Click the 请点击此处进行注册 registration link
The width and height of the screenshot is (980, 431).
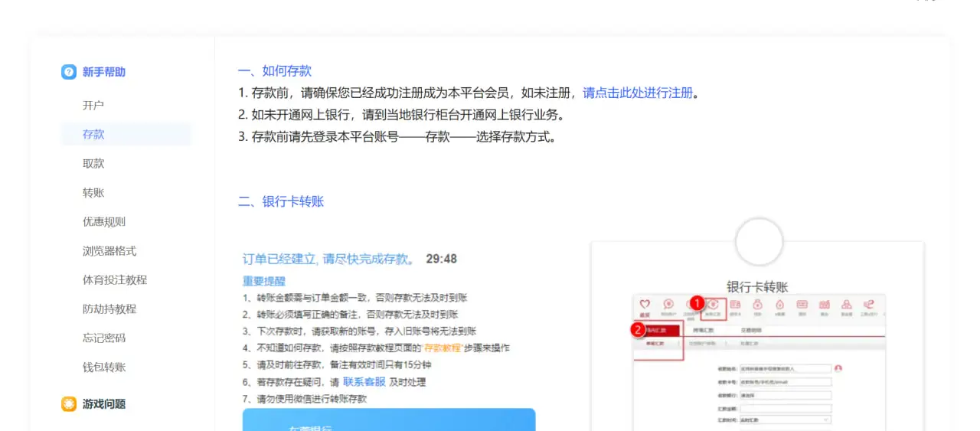coord(638,93)
